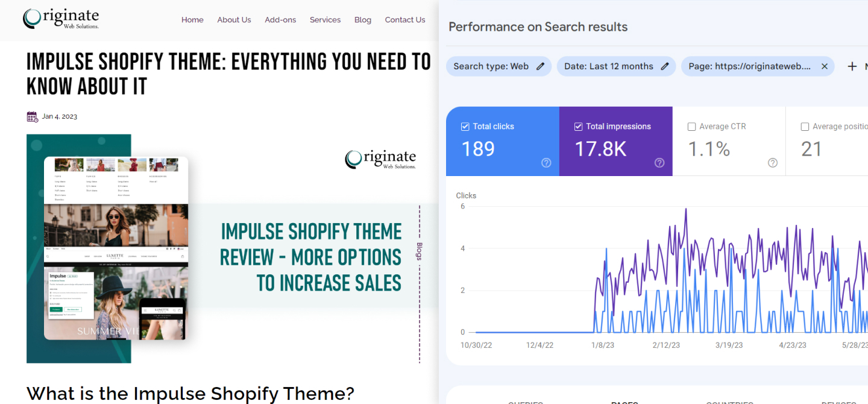Click the 1.1% average CTR value
This screenshot has height=404, width=868.
709,149
